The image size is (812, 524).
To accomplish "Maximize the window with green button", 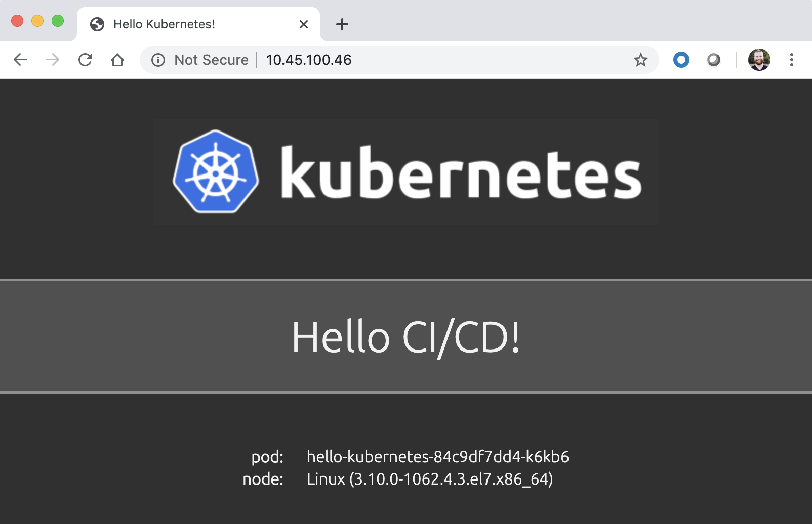I will click(58, 21).
